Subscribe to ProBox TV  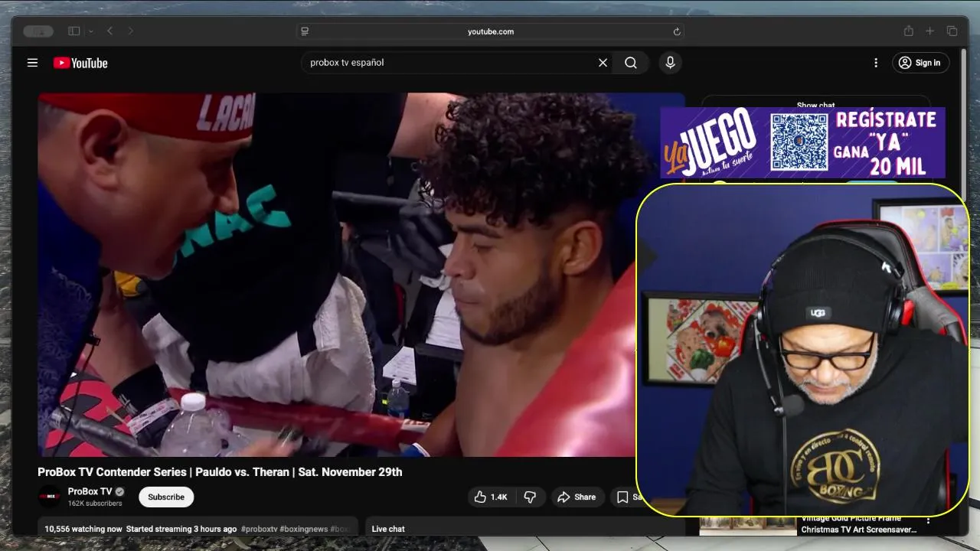[x=166, y=497]
